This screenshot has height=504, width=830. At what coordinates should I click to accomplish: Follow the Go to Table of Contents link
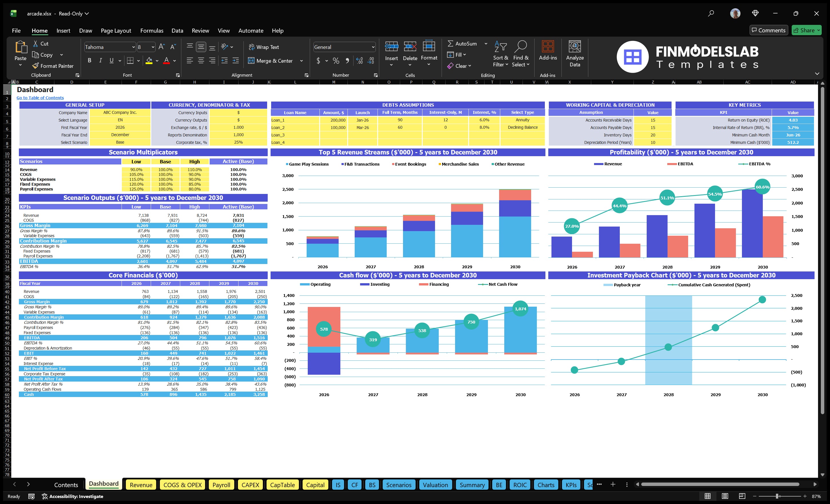click(x=40, y=97)
